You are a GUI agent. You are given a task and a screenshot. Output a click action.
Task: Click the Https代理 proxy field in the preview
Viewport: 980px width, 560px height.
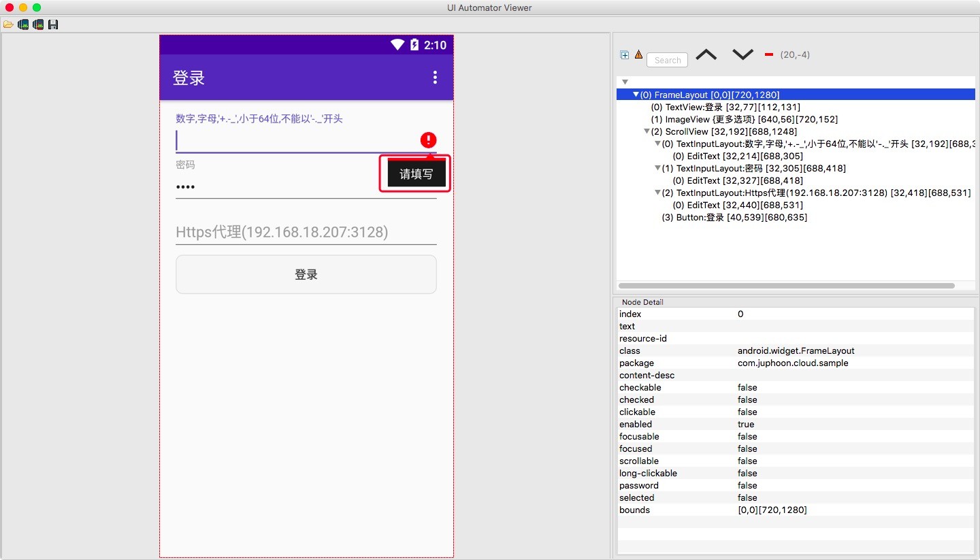pyautogui.click(x=306, y=232)
